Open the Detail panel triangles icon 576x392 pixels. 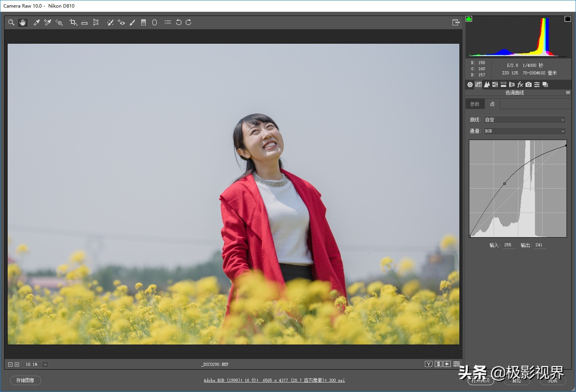tap(487, 85)
